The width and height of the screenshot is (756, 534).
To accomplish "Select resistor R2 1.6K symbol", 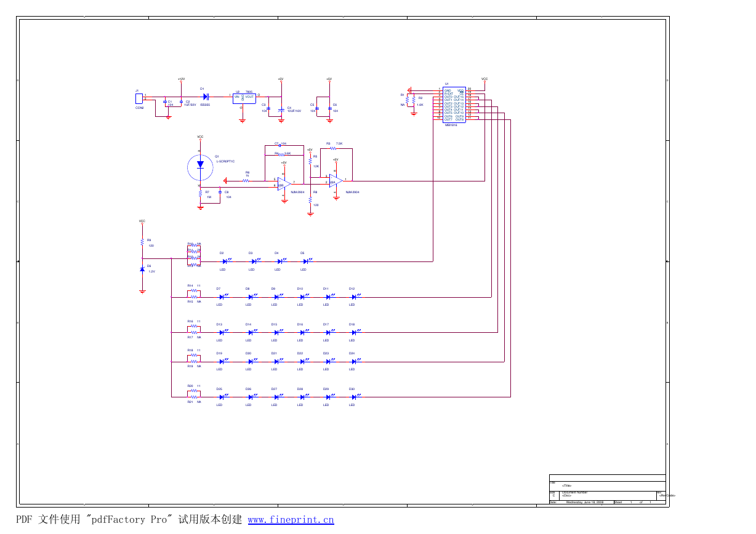I will tap(414, 101).
